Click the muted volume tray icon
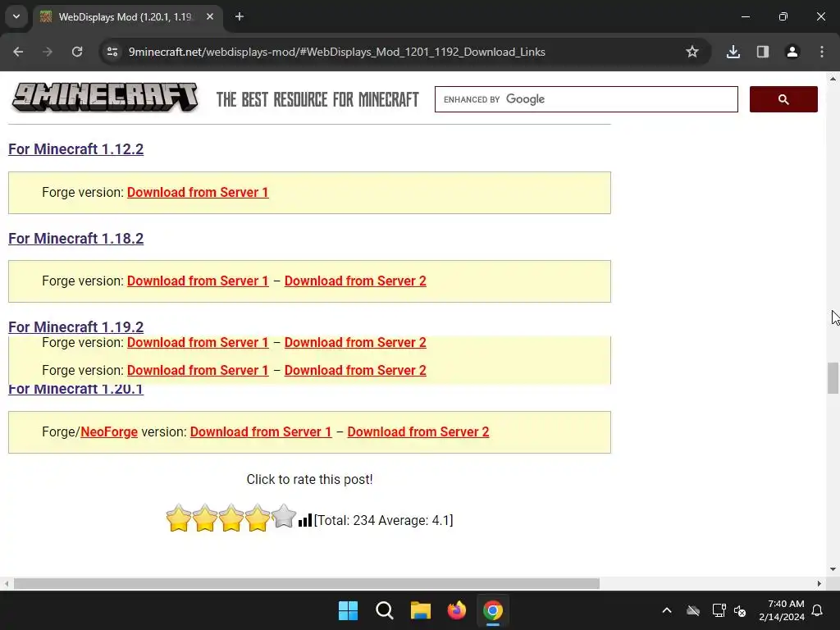Image resolution: width=840 pixels, height=630 pixels. 740,610
